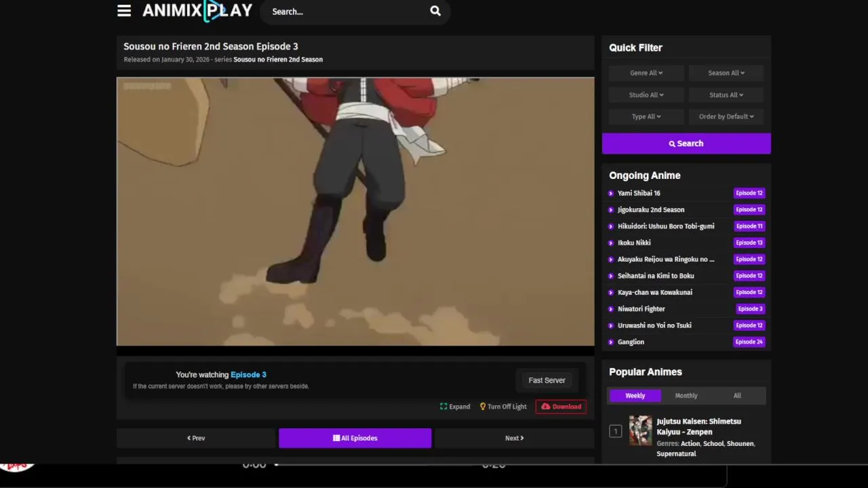The width and height of the screenshot is (868, 488).
Task: Open the Type All dropdown
Action: 646,117
